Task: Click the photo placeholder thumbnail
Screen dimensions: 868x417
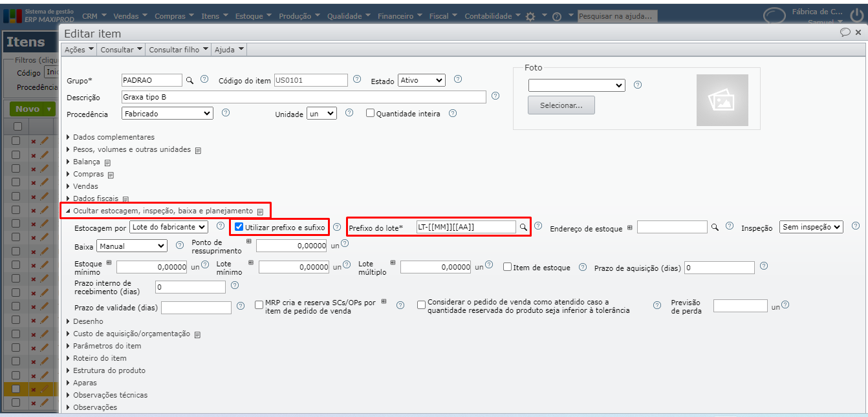Action: [722, 100]
